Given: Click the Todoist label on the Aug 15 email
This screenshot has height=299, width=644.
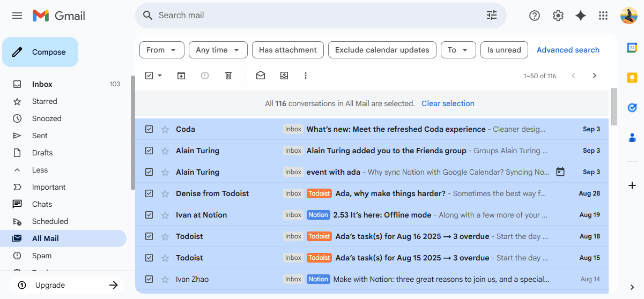Looking at the screenshot, I should 319,258.
